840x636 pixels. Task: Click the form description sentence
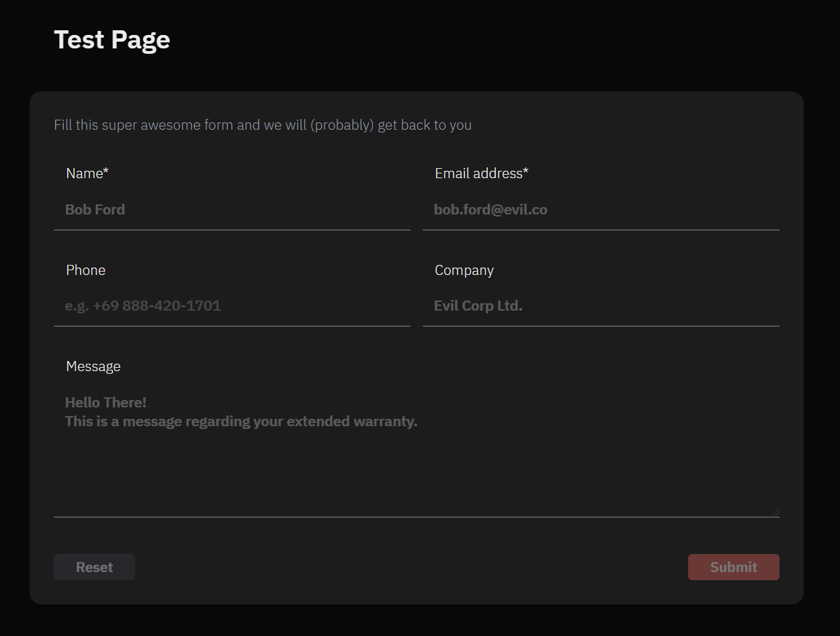pos(262,125)
